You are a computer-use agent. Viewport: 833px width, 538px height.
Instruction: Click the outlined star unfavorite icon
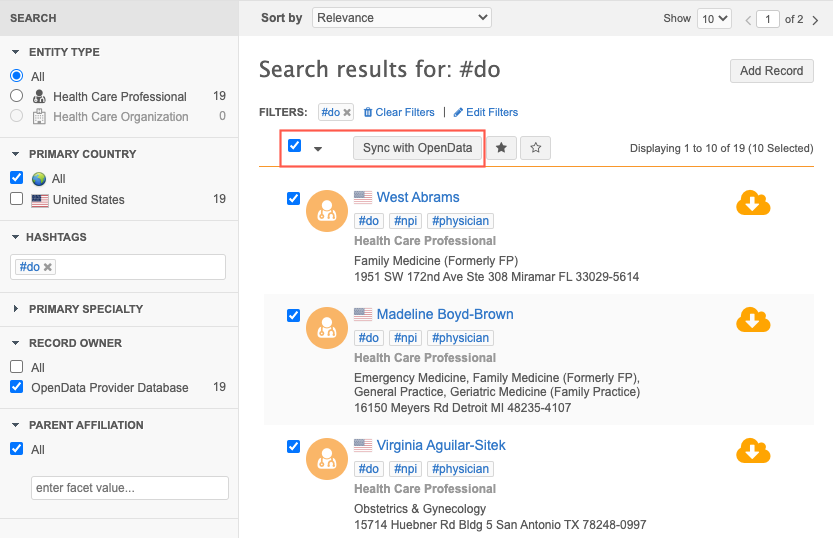pos(536,148)
